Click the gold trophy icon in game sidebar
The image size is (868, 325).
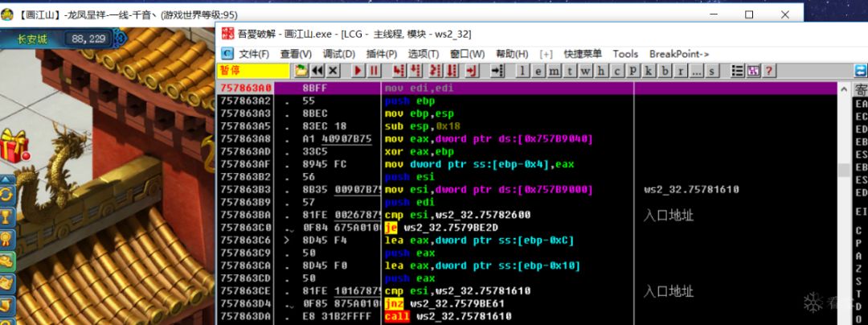(7, 216)
